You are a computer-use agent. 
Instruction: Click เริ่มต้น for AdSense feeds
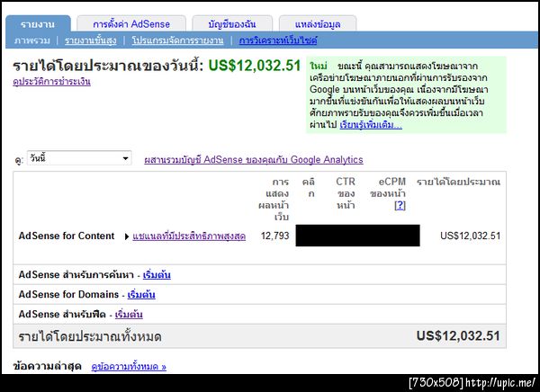coord(129,314)
